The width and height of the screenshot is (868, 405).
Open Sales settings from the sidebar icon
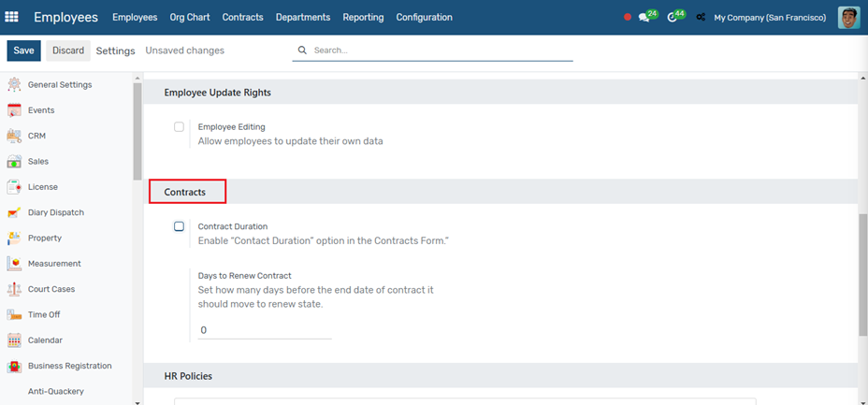[x=14, y=162]
